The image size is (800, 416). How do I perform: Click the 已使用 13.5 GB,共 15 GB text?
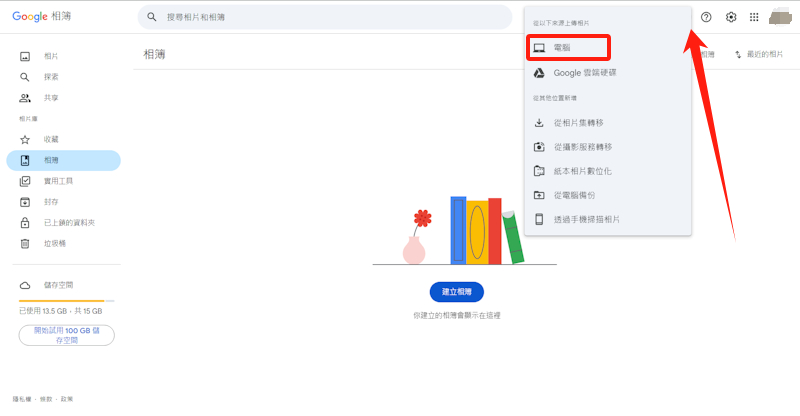click(61, 311)
